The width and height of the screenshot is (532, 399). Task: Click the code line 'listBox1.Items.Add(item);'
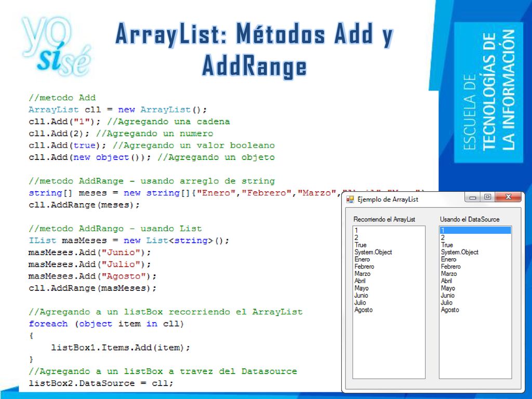121,348
